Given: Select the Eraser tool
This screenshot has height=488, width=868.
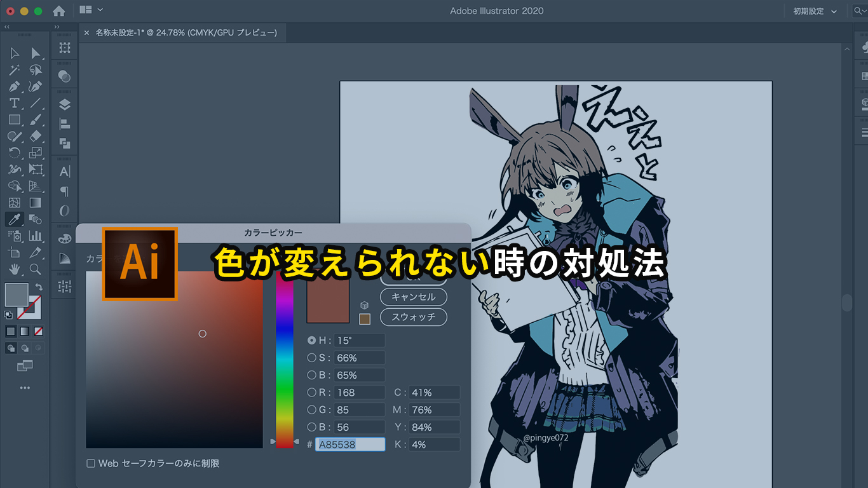Looking at the screenshot, I should pos(36,136).
